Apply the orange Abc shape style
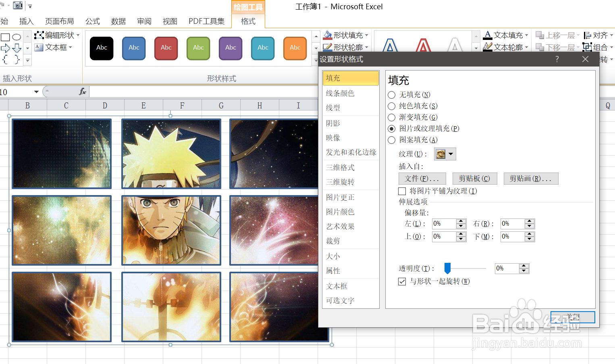This screenshot has width=615, height=364. tap(295, 48)
